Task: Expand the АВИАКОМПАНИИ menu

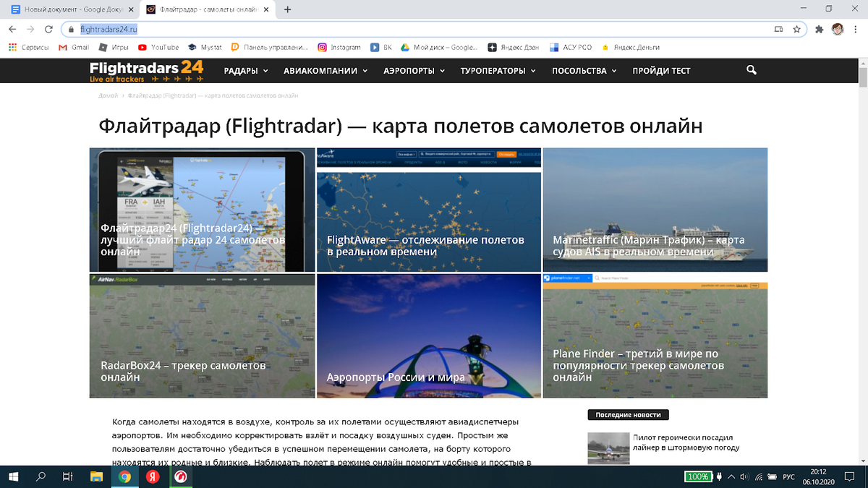Action: [x=325, y=71]
